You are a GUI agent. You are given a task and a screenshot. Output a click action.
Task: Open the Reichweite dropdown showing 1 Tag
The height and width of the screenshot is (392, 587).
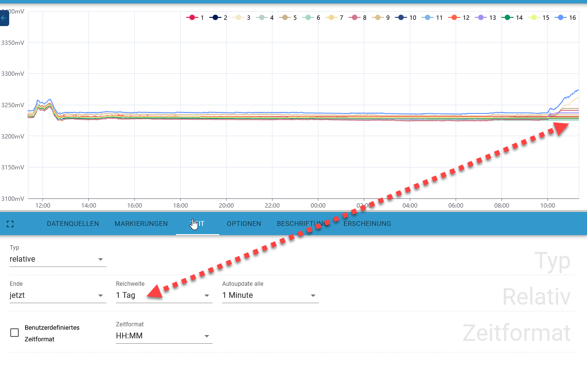tap(164, 295)
